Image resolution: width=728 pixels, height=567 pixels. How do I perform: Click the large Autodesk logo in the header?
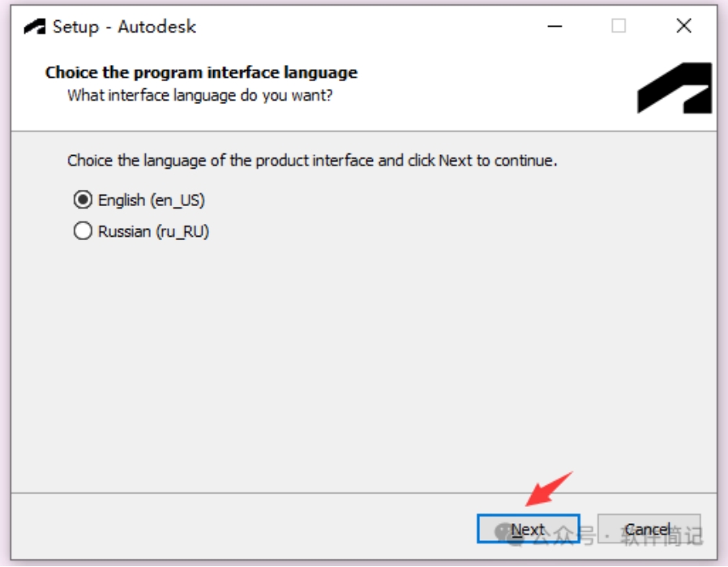(x=674, y=88)
